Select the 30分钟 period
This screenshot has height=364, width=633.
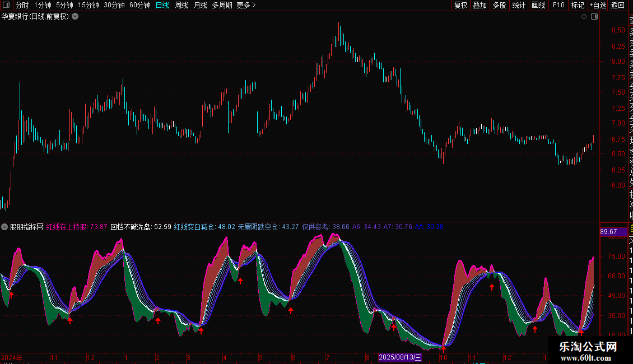tap(114, 5)
